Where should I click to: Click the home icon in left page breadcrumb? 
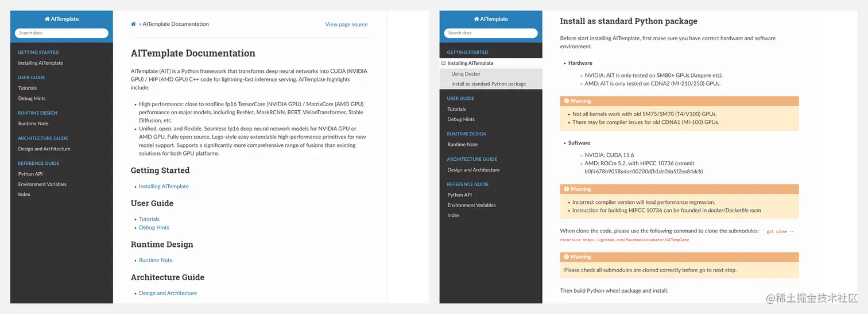click(133, 24)
